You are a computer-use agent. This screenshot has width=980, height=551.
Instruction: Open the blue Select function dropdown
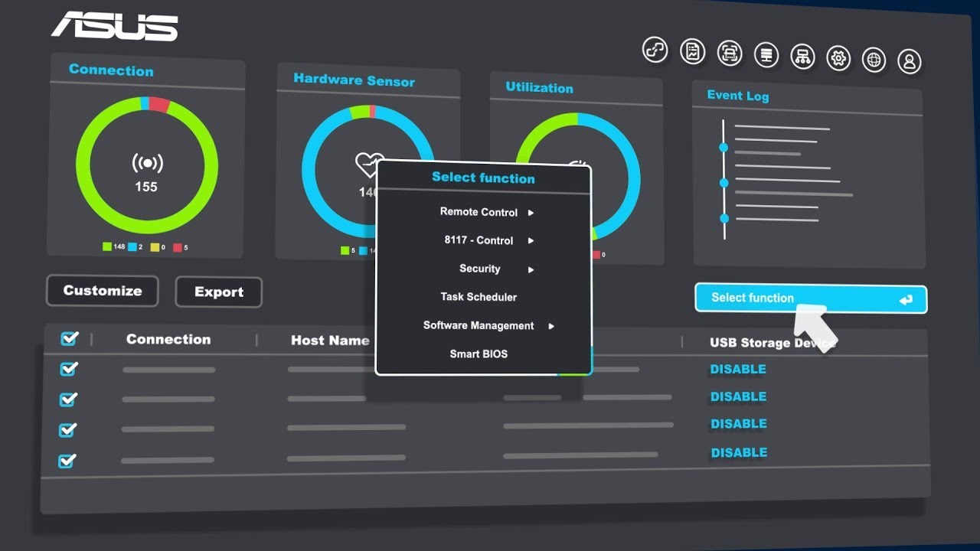(x=811, y=298)
